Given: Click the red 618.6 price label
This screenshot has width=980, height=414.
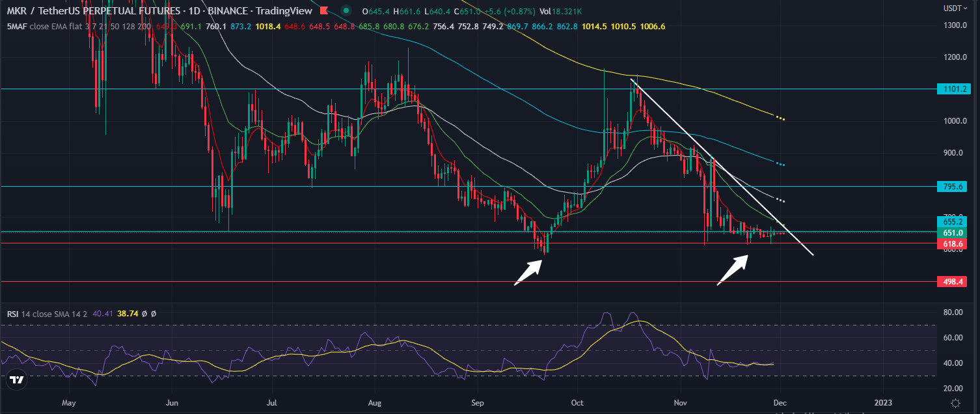Looking at the screenshot, I should (952, 244).
